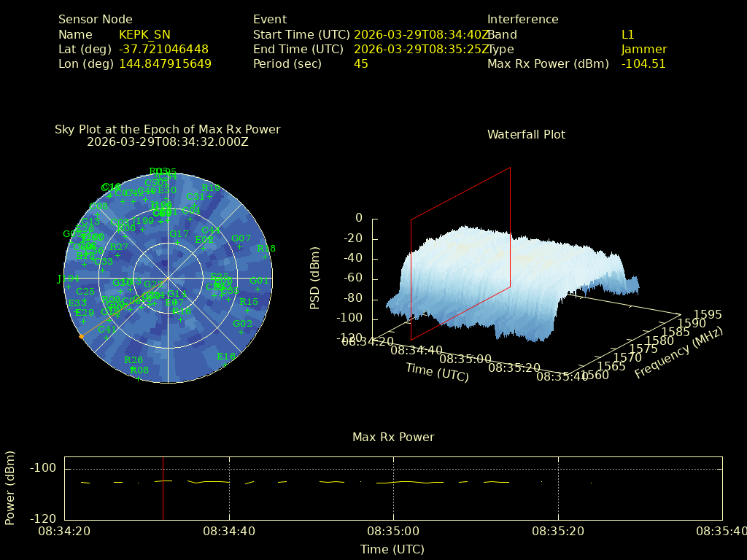Click the Waterfall Plot title
This screenshot has width=747, height=560.
click(x=526, y=135)
